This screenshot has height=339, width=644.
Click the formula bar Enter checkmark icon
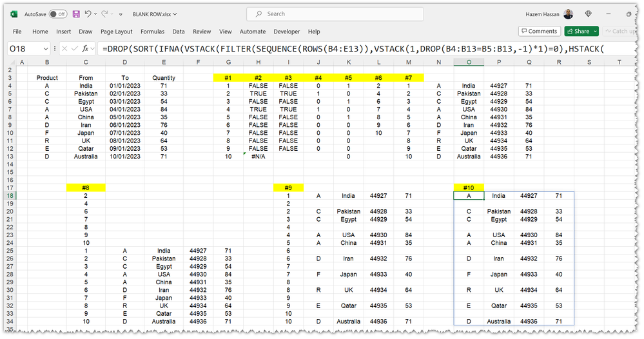pos(75,49)
